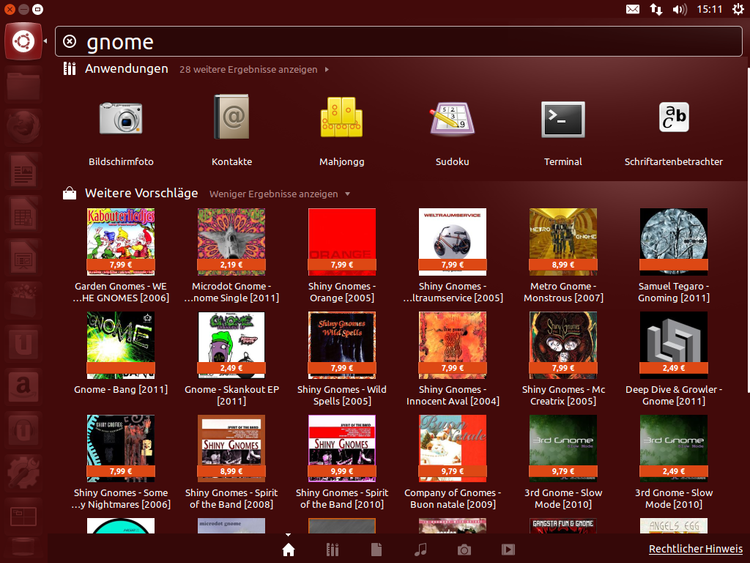Open 'Gnome - Bang [2011]' album cover

[x=121, y=346]
